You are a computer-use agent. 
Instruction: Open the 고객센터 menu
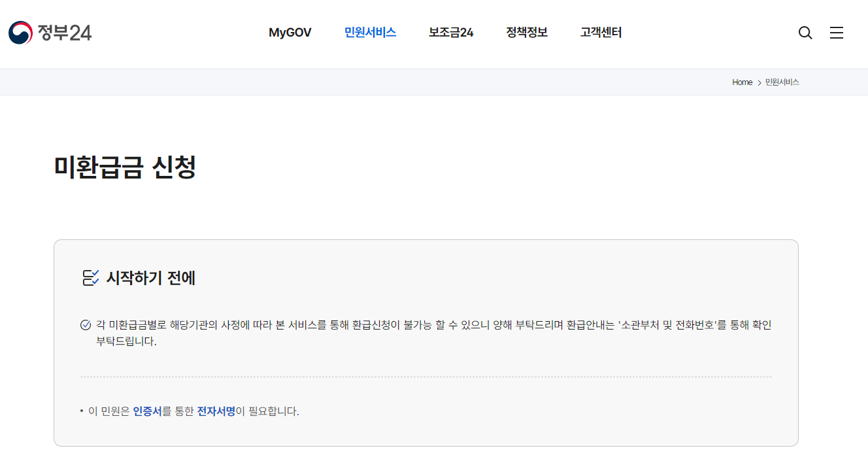click(x=601, y=33)
